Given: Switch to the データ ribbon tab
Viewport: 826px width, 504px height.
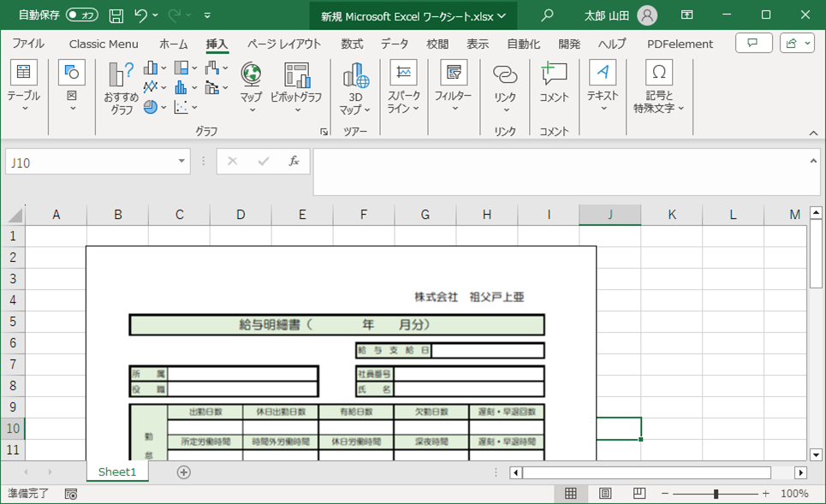Looking at the screenshot, I should click(x=395, y=44).
